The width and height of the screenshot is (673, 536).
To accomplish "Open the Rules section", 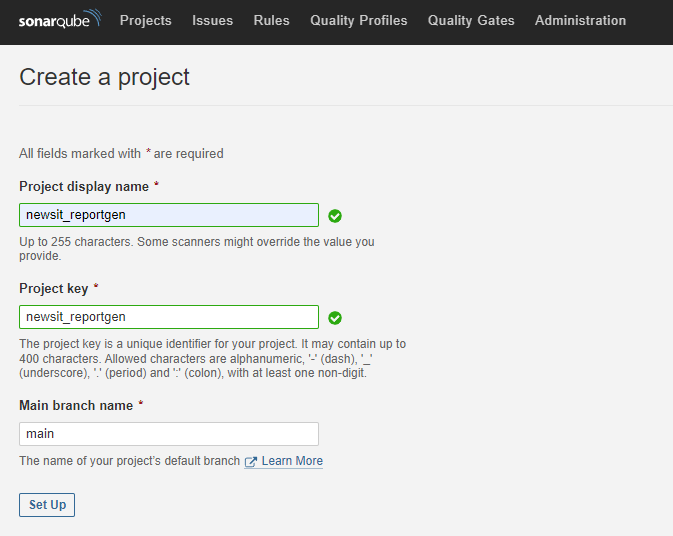I will coord(271,20).
